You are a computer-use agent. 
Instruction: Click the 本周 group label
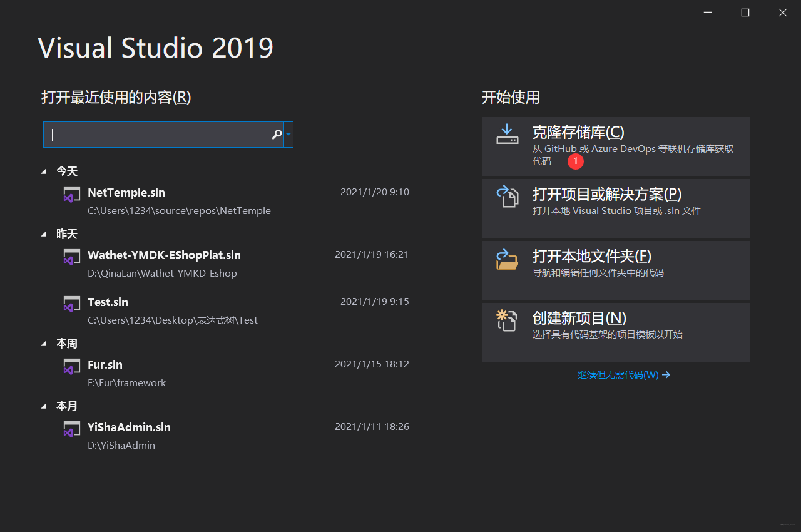point(67,344)
